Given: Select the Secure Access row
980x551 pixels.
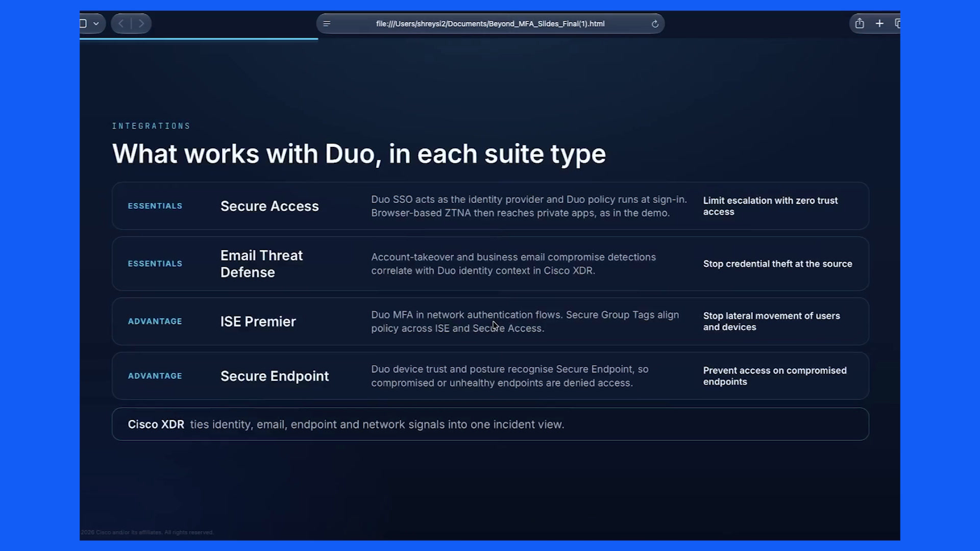Looking at the screenshot, I should 490,206.
